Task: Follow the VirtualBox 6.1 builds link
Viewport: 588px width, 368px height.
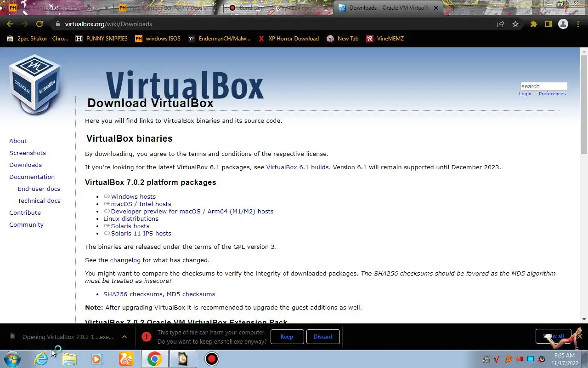Action: pos(297,167)
